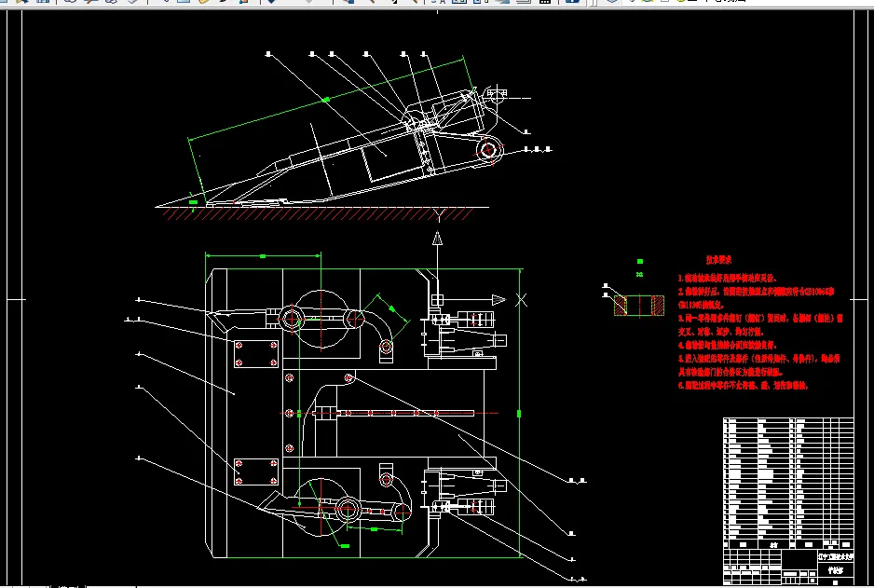Select the upper bolt plate with four red bolts
Viewport: 874px width, 588px height.
(x=256, y=354)
